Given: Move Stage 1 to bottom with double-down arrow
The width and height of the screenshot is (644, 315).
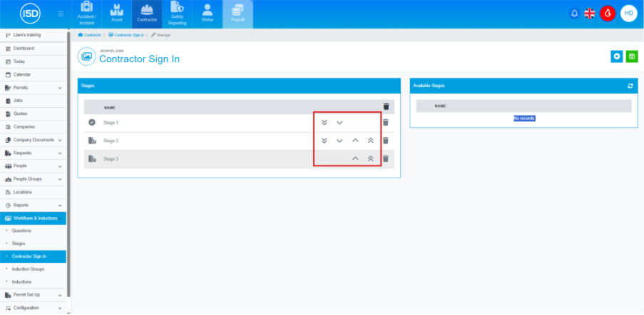Looking at the screenshot, I should point(324,123).
